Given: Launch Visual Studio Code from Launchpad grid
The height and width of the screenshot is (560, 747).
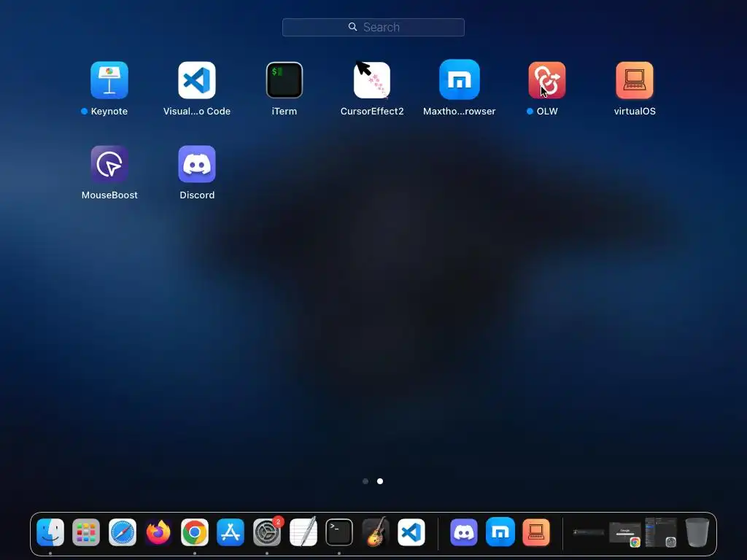Looking at the screenshot, I should pos(197,80).
